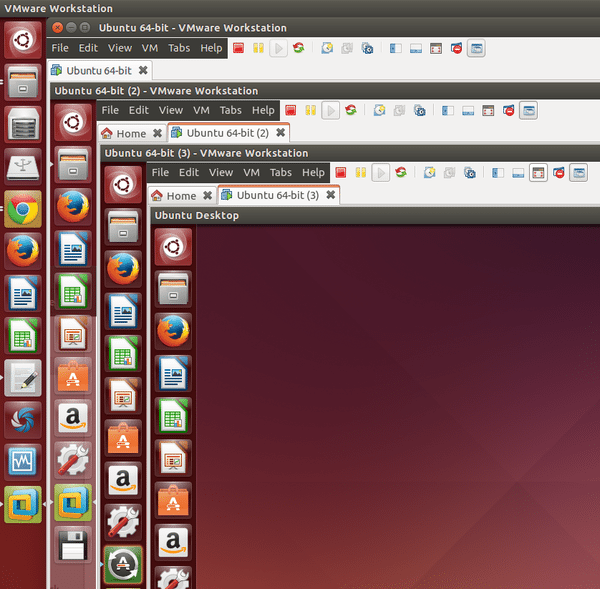Open Help menu in Ubuntu 64-bit (2) window
This screenshot has height=589, width=600.
(263, 110)
